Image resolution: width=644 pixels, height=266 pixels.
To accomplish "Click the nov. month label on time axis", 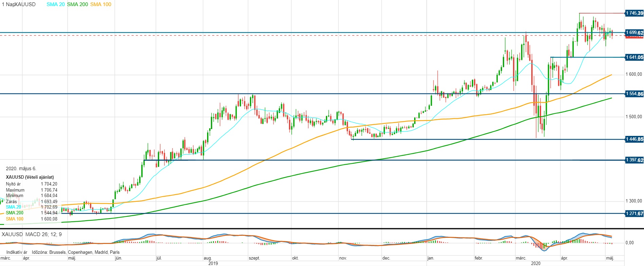I will tap(343, 258).
